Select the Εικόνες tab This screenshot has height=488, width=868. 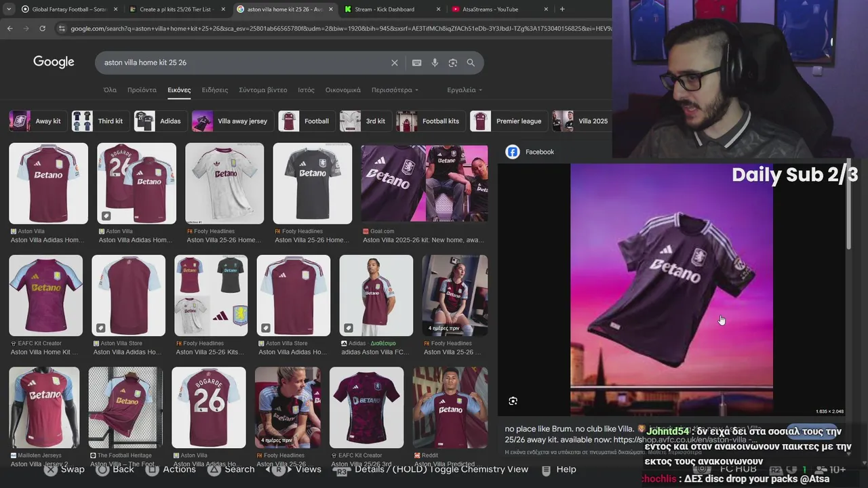[179, 90]
